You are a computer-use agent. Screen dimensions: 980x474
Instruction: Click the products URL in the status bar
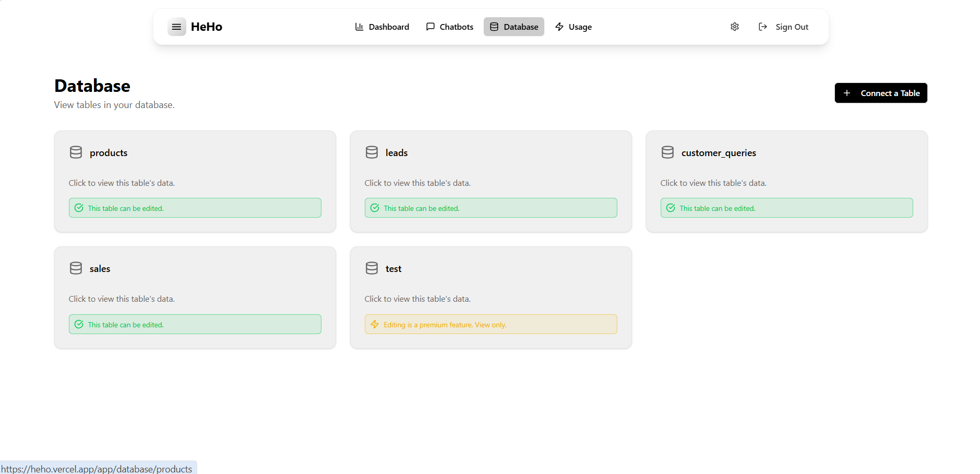point(97,469)
